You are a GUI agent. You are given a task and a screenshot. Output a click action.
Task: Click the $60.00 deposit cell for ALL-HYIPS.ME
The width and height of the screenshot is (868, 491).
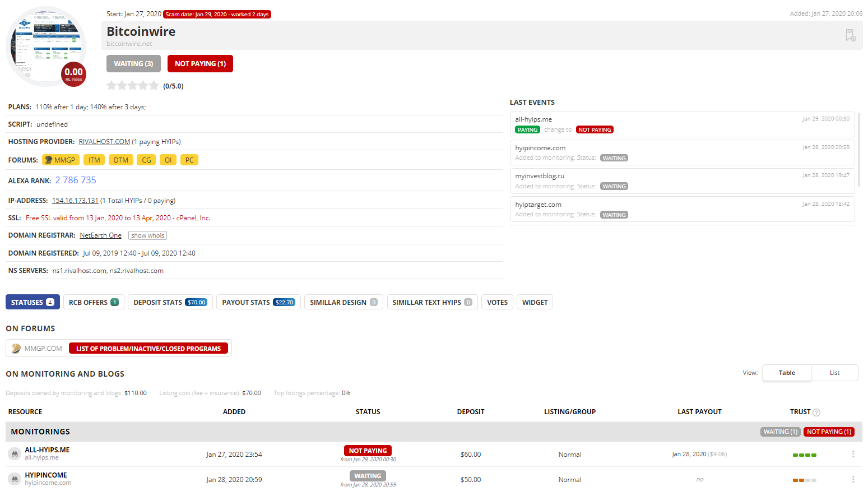point(471,455)
